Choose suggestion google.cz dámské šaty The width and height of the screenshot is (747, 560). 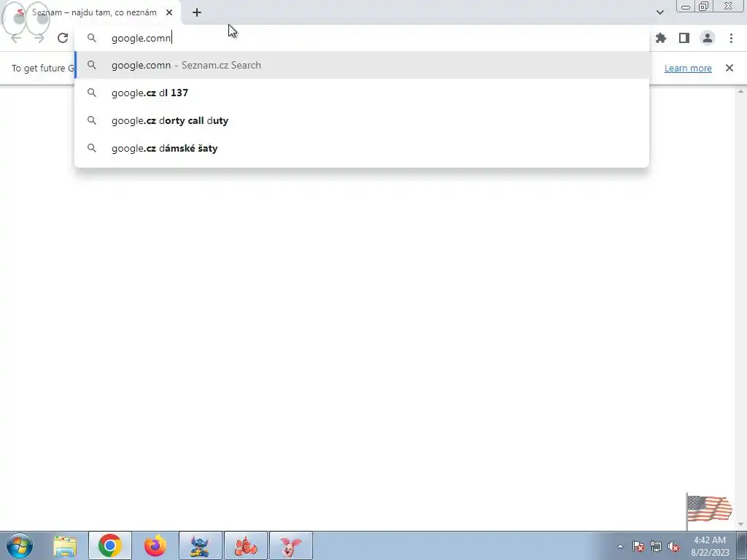[362, 148]
